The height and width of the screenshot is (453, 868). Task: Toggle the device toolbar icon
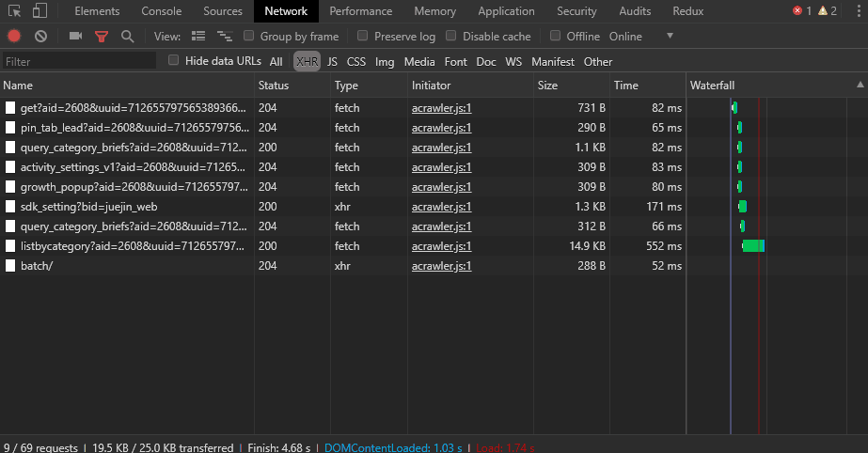(x=39, y=11)
